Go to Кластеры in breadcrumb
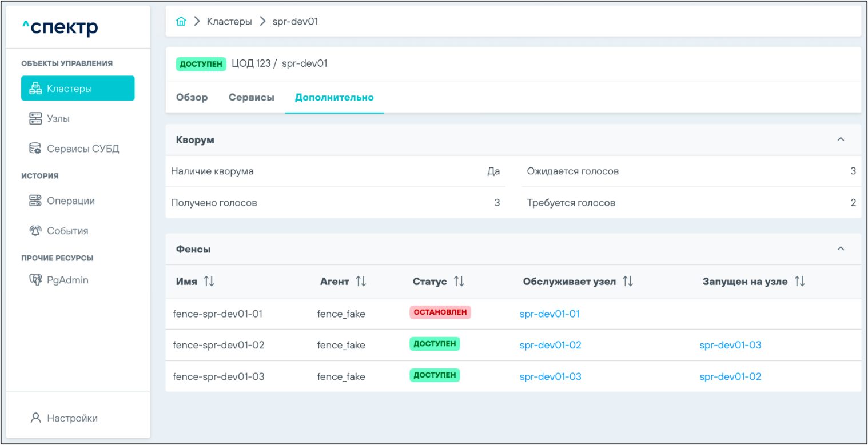 click(229, 22)
